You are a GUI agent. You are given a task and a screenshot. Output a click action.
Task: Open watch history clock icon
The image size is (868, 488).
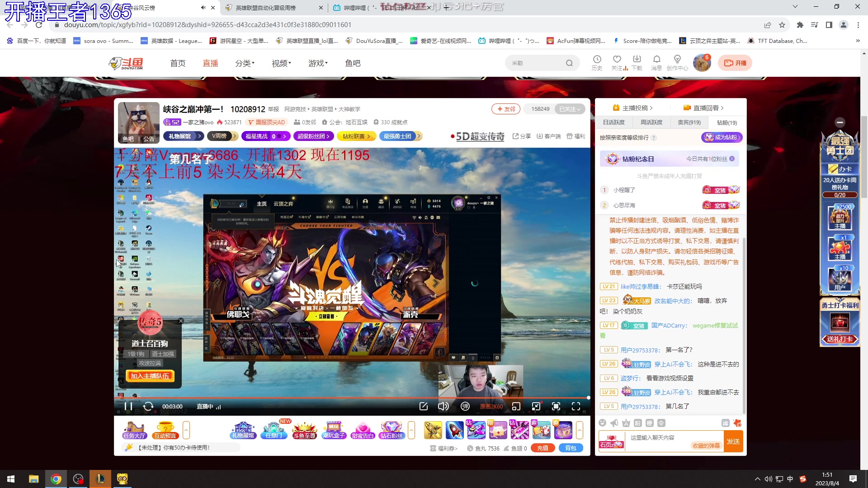[x=597, y=62]
